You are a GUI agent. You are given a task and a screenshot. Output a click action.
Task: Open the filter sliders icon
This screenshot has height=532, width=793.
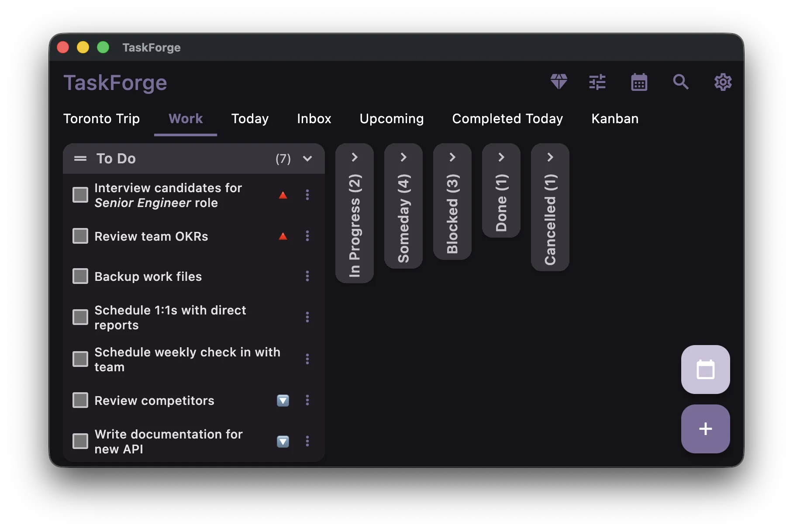(597, 82)
